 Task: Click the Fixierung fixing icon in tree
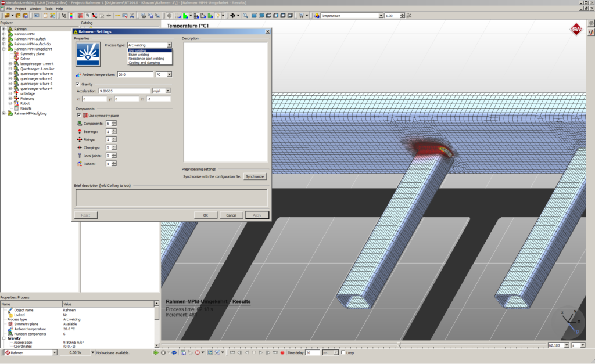pos(16,98)
